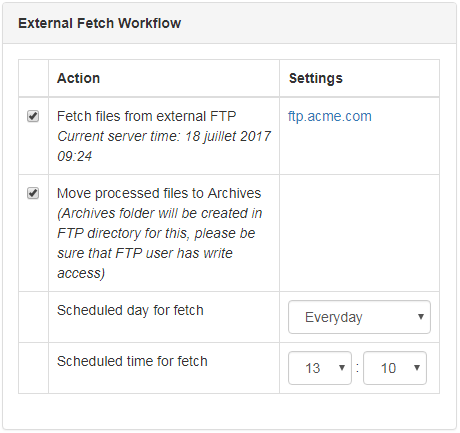
Task: Click the Move processed files to Archives label
Action: (159, 193)
